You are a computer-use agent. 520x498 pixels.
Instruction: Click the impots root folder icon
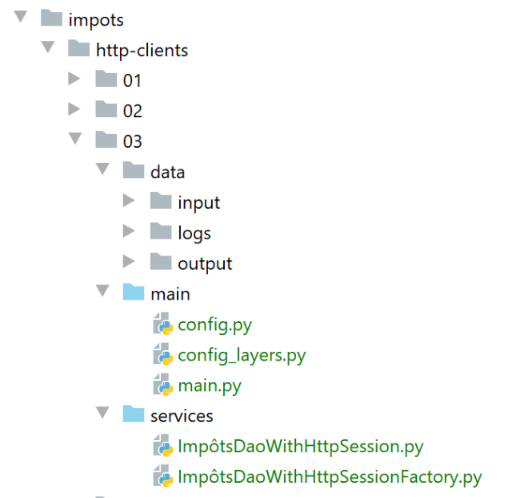pyautogui.click(x=51, y=18)
